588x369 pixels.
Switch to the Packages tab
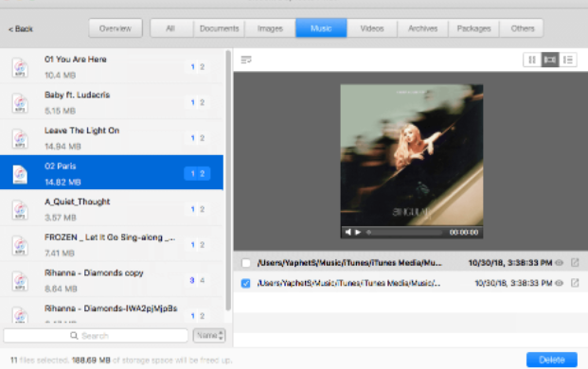tap(474, 28)
